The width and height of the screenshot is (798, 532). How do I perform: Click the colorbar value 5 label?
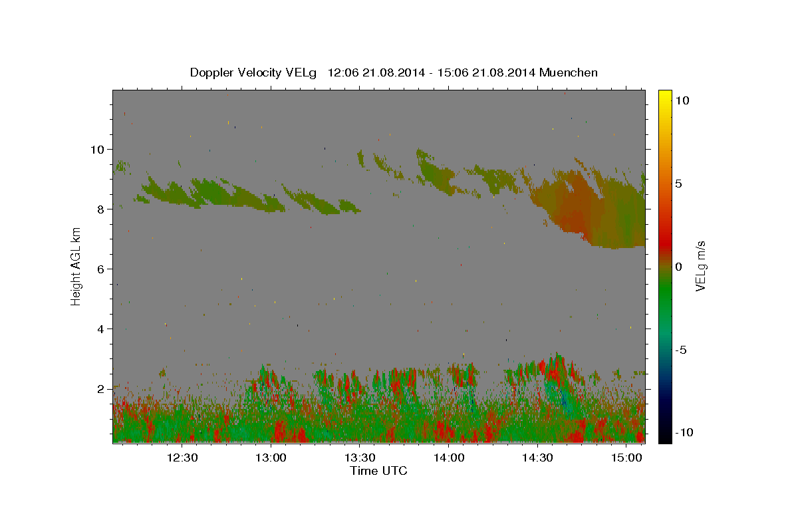click(678, 184)
